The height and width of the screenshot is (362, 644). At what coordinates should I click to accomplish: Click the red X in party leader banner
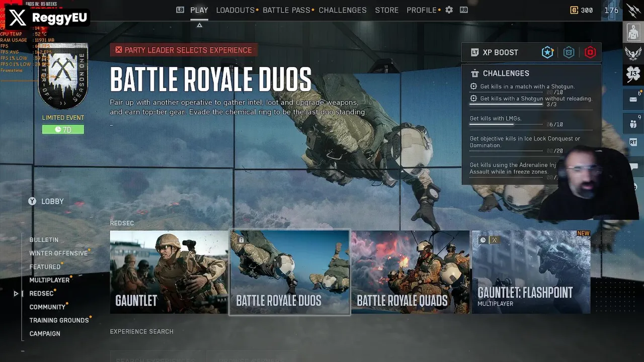(119, 50)
